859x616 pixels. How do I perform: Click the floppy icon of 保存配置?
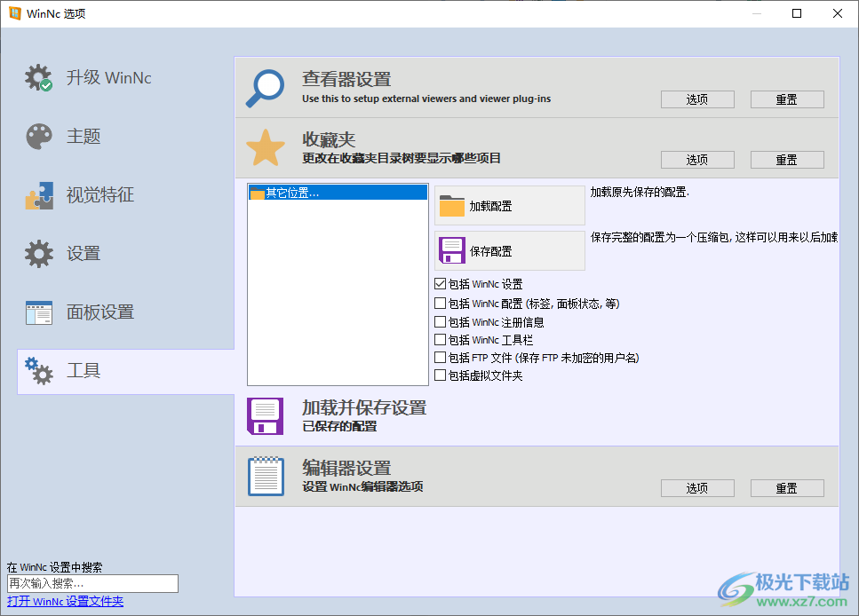pos(452,251)
